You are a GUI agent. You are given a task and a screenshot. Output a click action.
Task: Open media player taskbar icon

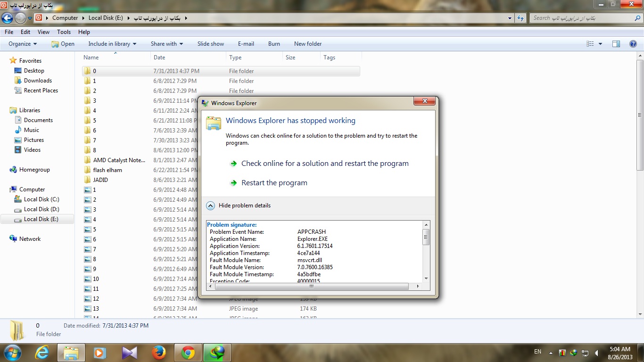[100, 352]
